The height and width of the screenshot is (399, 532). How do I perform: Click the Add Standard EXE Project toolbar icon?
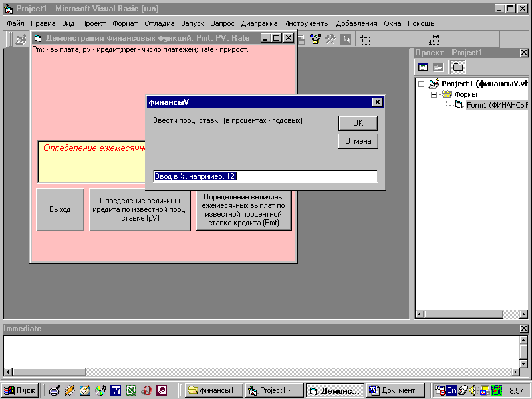21,40
